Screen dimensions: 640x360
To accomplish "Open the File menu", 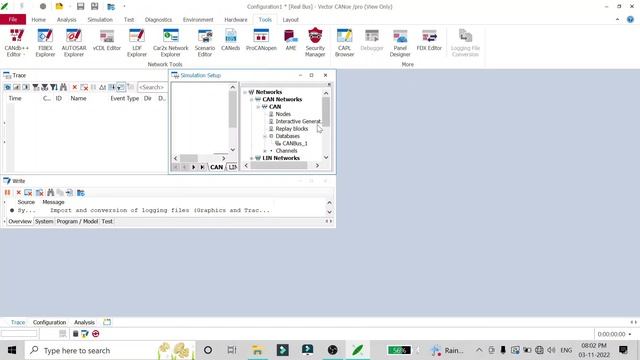I will tap(13, 19).
